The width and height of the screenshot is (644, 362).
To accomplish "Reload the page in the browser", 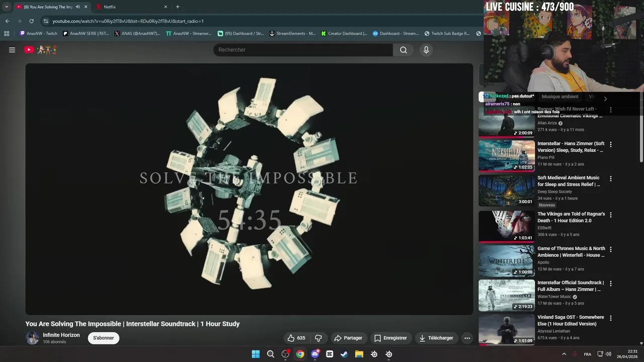I will [31, 21].
